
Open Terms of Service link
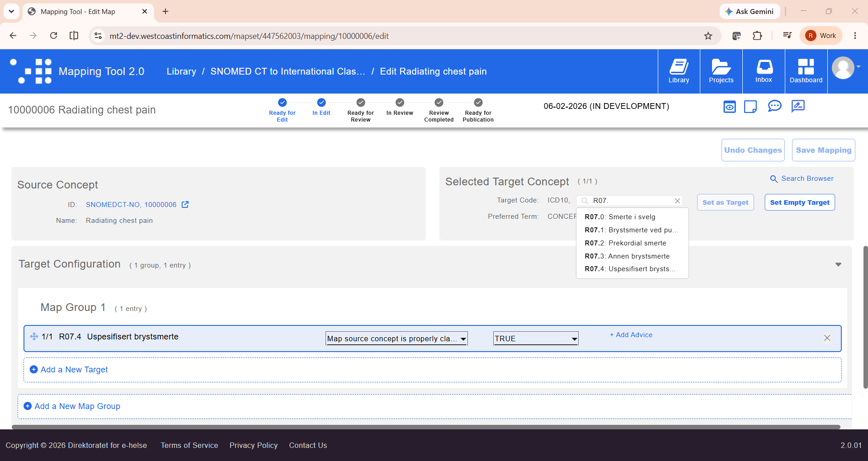pos(189,445)
